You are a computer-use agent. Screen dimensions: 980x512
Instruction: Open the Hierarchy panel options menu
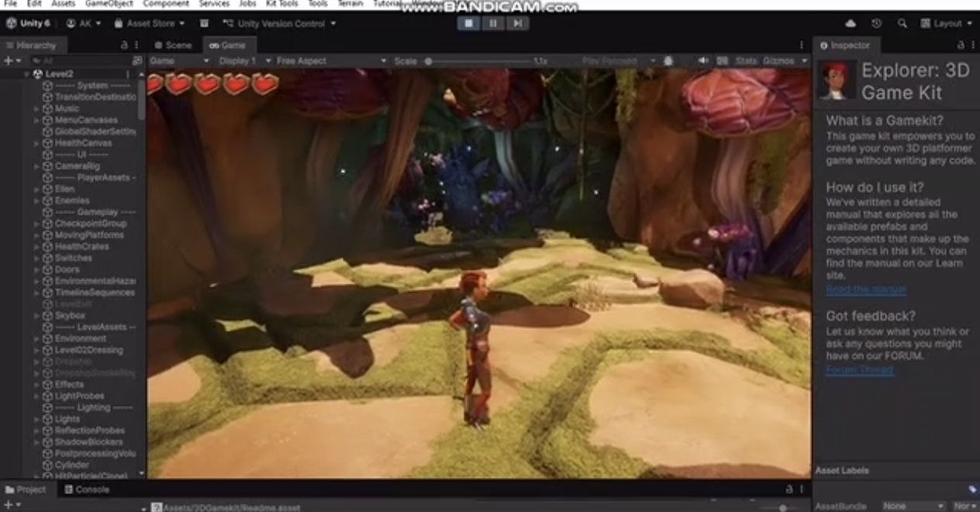point(136,46)
